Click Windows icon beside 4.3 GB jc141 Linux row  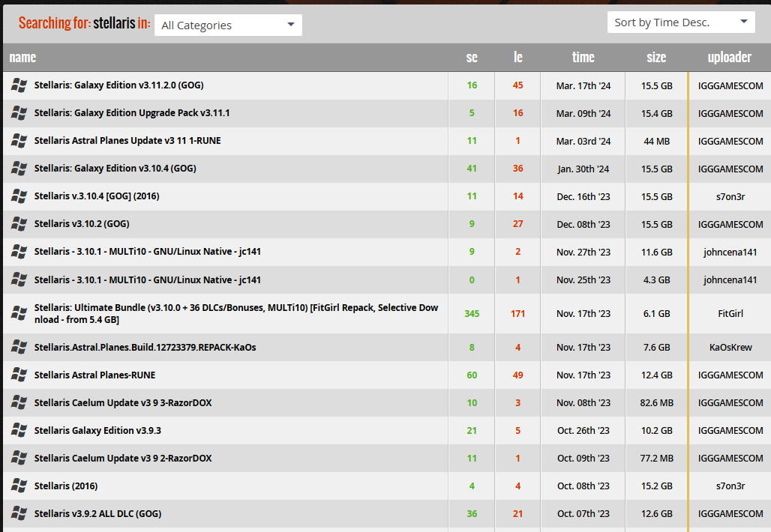19,280
